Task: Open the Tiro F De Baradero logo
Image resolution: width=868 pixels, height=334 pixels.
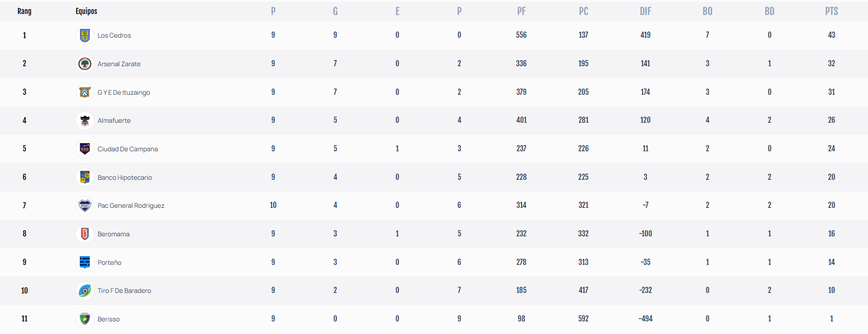Action: coord(85,290)
